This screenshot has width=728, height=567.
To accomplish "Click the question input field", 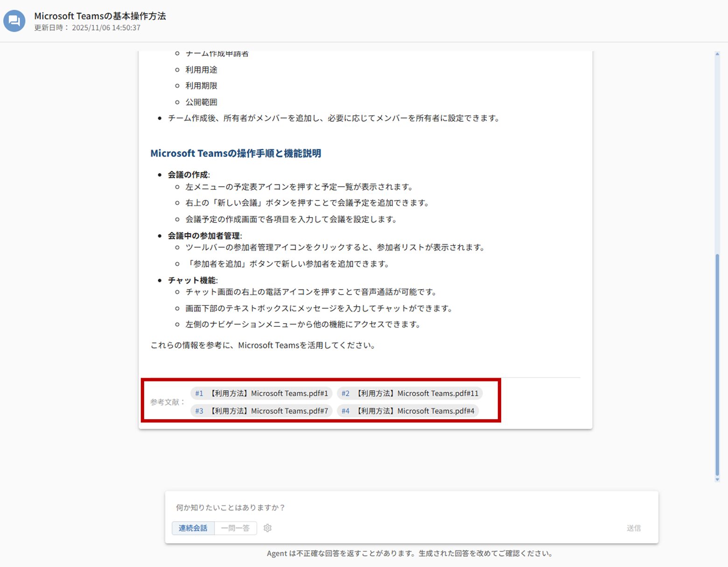I will 327,507.
